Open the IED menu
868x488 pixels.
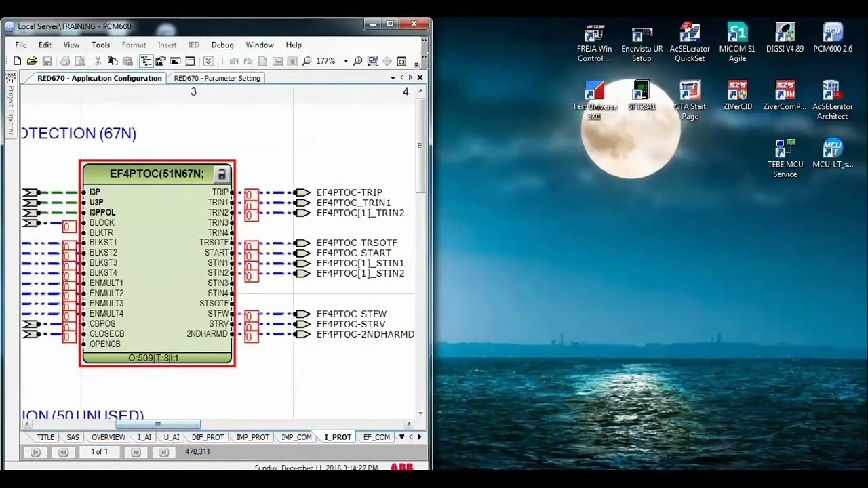(x=193, y=45)
